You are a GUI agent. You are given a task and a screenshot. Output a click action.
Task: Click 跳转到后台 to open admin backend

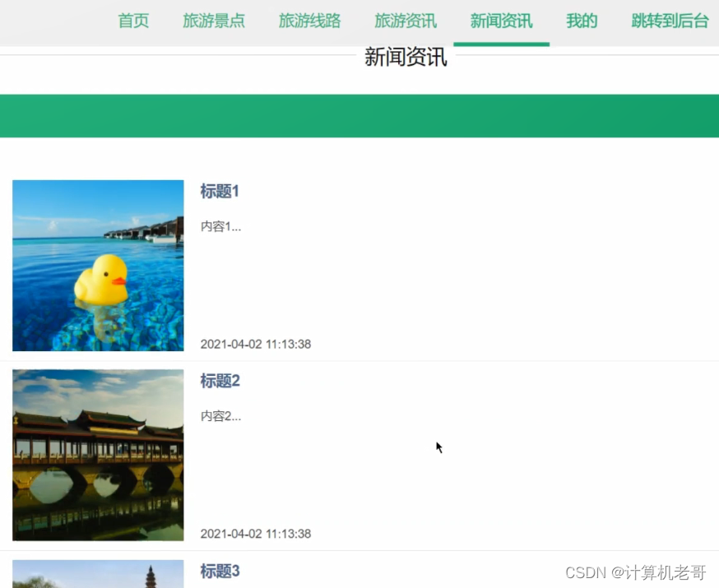pos(669,21)
